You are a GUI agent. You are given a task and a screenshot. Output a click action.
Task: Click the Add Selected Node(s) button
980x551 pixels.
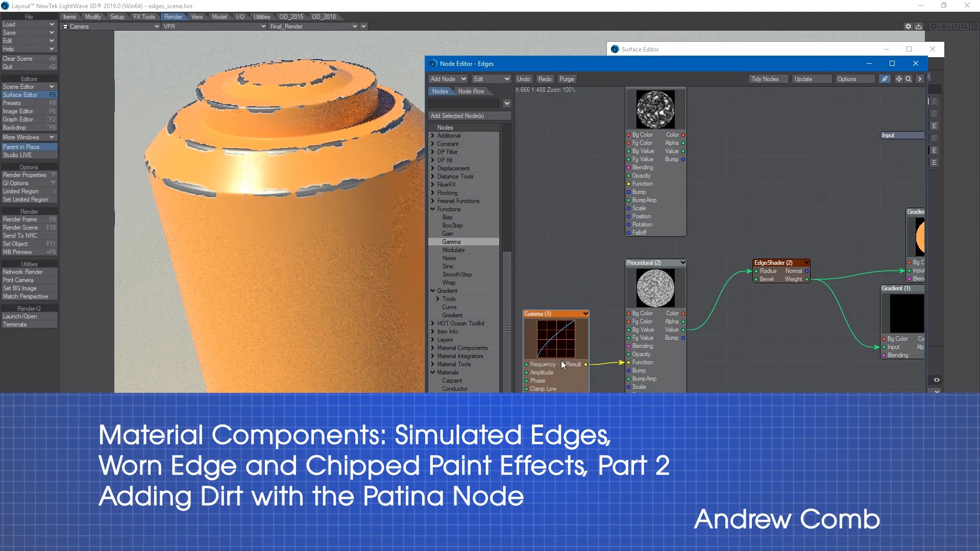(x=469, y=116)
